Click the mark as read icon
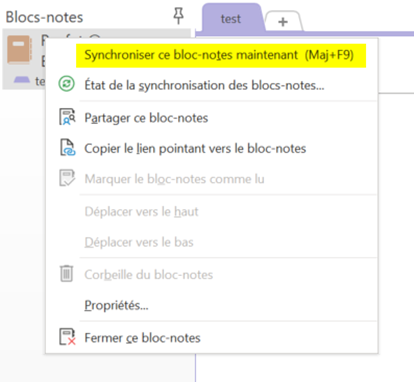The width and height of the screenshot is (414, 382). tap(67, 178)
